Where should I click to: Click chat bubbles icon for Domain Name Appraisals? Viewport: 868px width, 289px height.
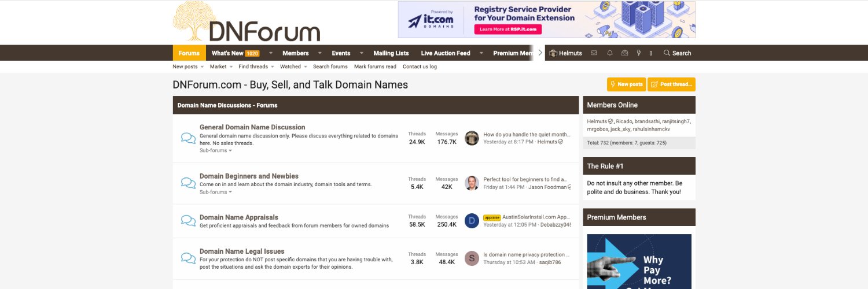187,221
